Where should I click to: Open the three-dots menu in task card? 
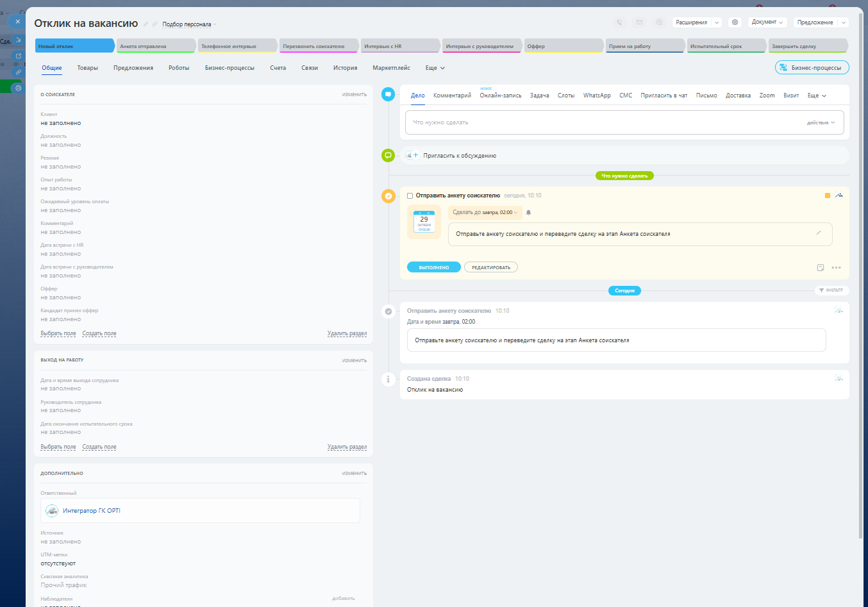836,268
